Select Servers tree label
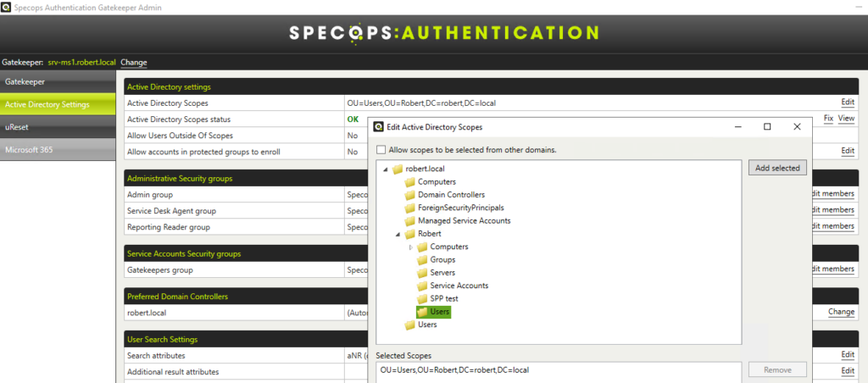The width and height of the screenshot is (868, 383). pyautogui.click(x=442, y=273)
